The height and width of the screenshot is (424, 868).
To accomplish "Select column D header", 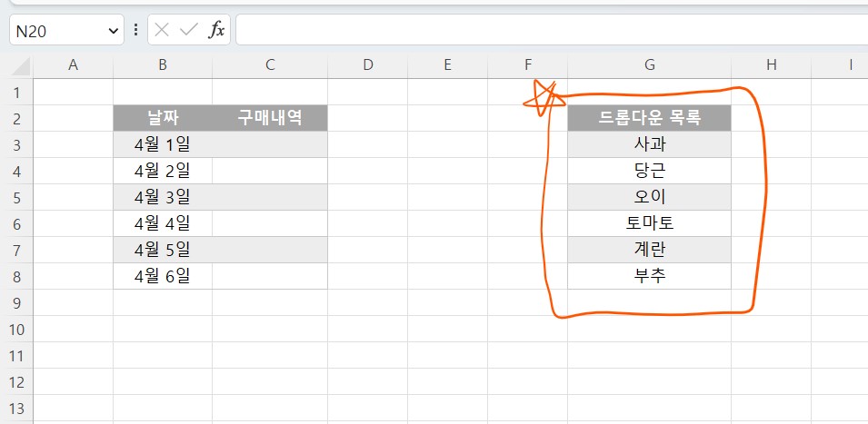I will [x=367, y=65].
